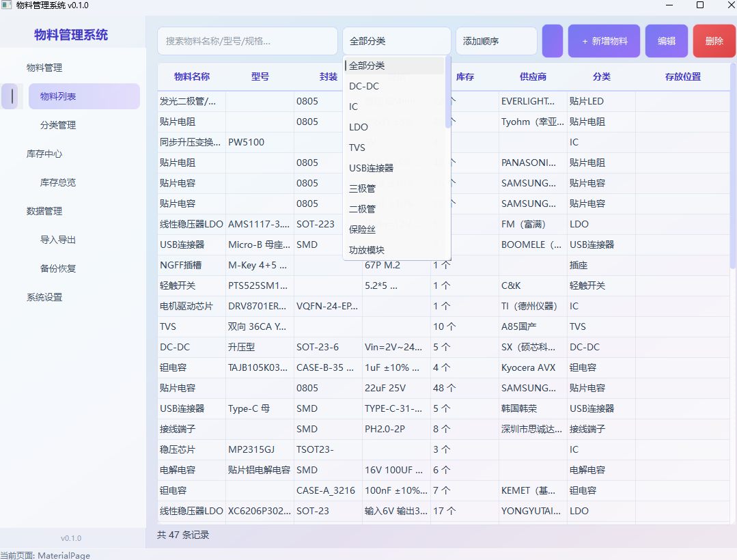Screen dimensions: 737x560
Task: Choose DC-DC from the category dropdown list
Action: point(364,86)
